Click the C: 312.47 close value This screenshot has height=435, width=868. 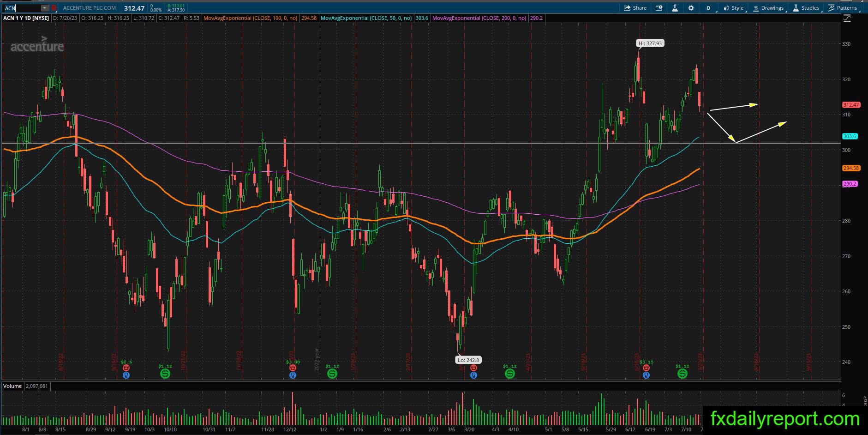click(x=169, y=18)
